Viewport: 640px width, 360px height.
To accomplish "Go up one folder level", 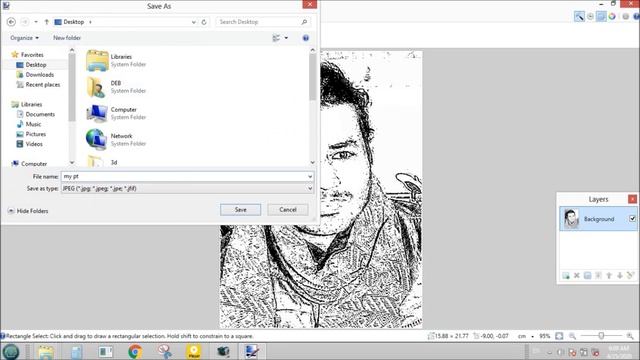I will coord(47,22).
